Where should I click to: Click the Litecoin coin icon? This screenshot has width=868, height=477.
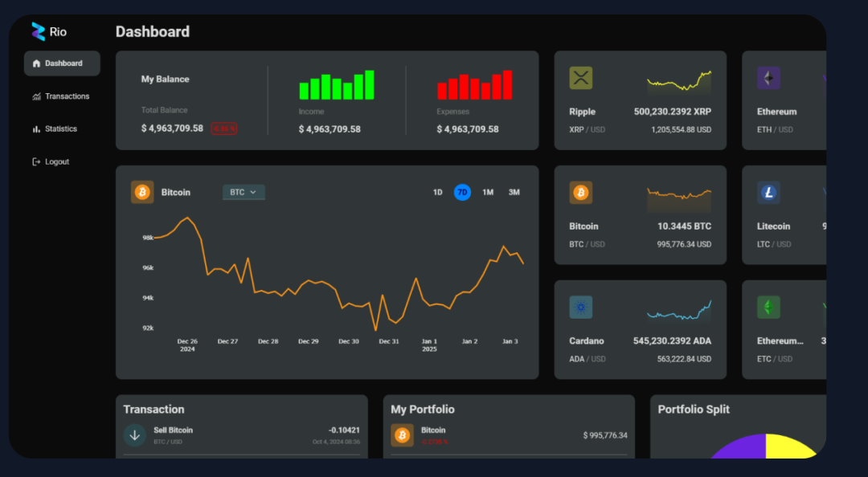point(768,192)
